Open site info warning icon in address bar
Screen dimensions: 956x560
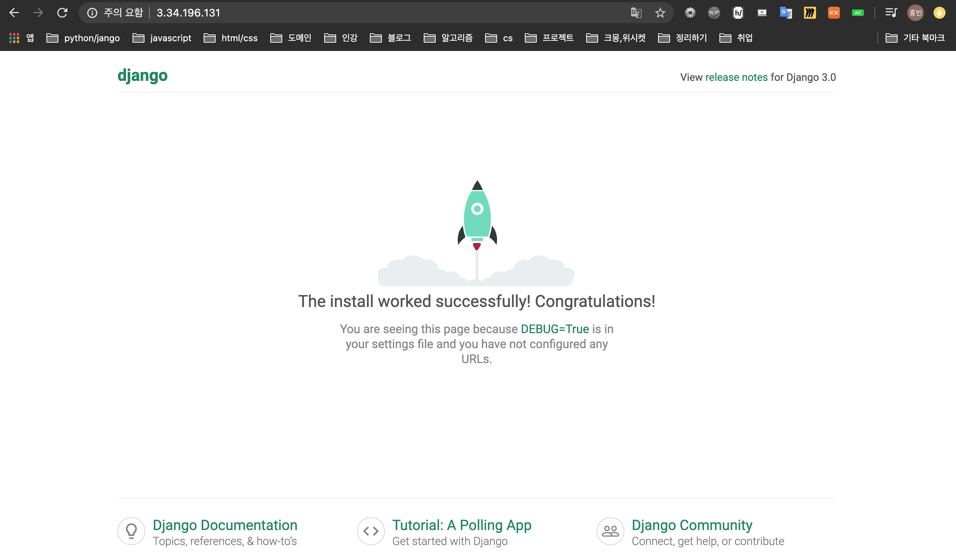coord(92,13)
